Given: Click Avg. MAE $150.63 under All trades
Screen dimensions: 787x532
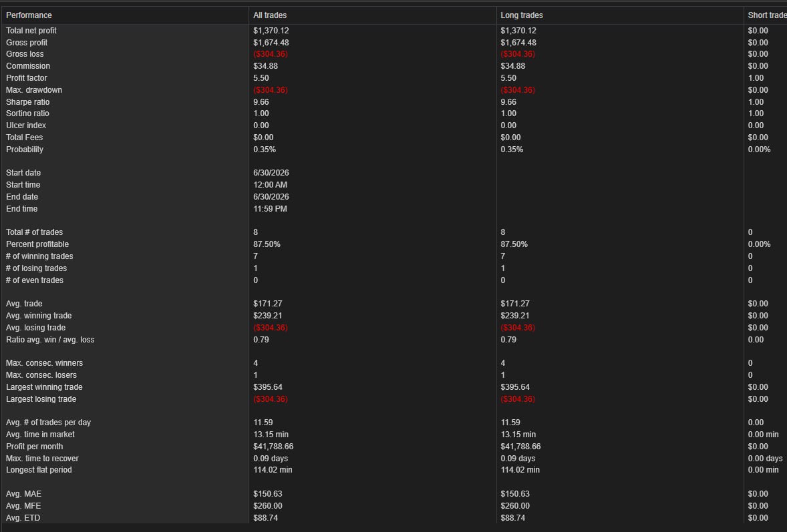Looking at the screenshot, I should (x=267, y=495).
